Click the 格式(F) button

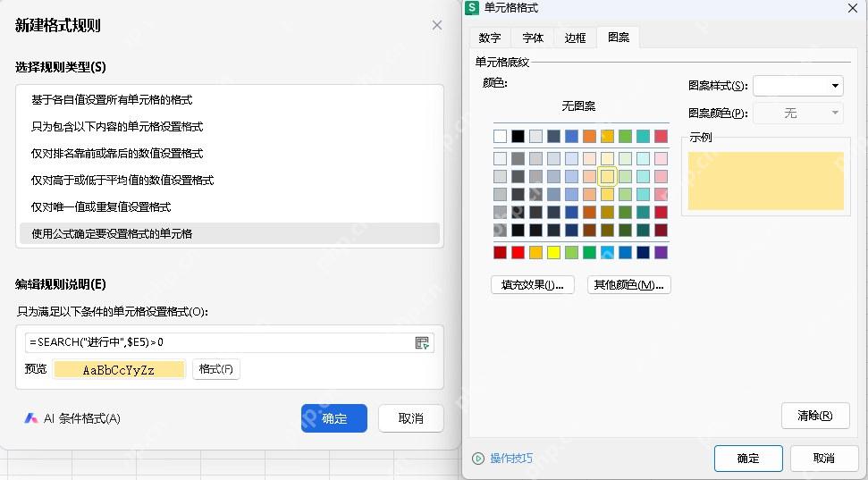tap(216, 369)
